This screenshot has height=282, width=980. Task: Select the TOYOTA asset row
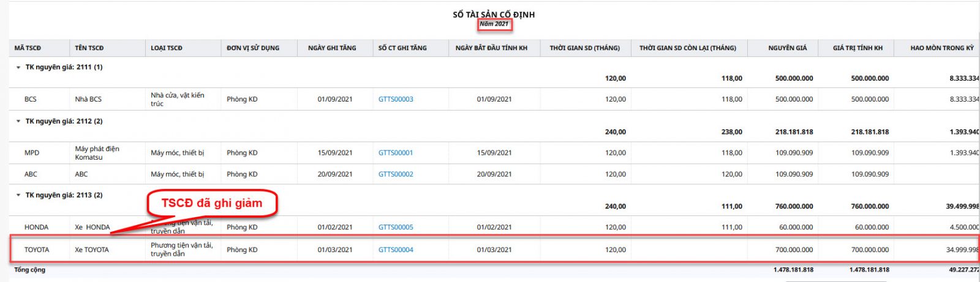92,250
